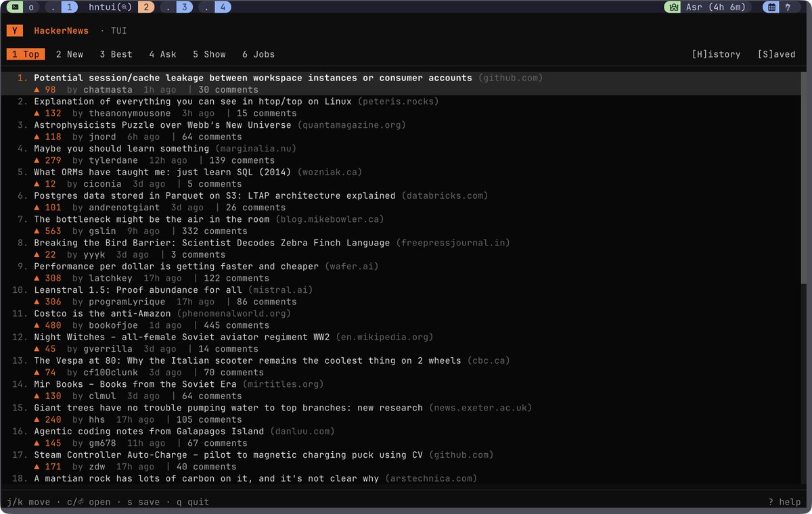Click the upvote triangle next to 101 points
This screenshot has width=812, height=514.
point(37,208)
